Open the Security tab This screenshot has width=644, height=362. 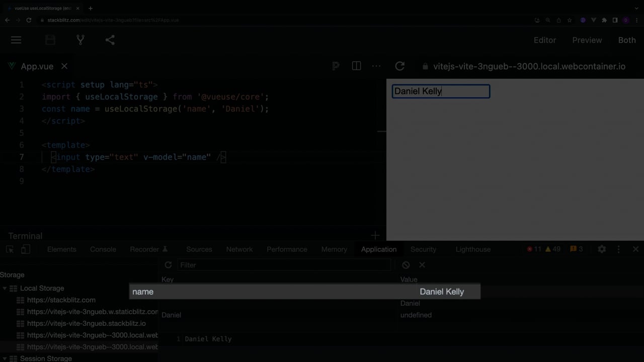423,249
